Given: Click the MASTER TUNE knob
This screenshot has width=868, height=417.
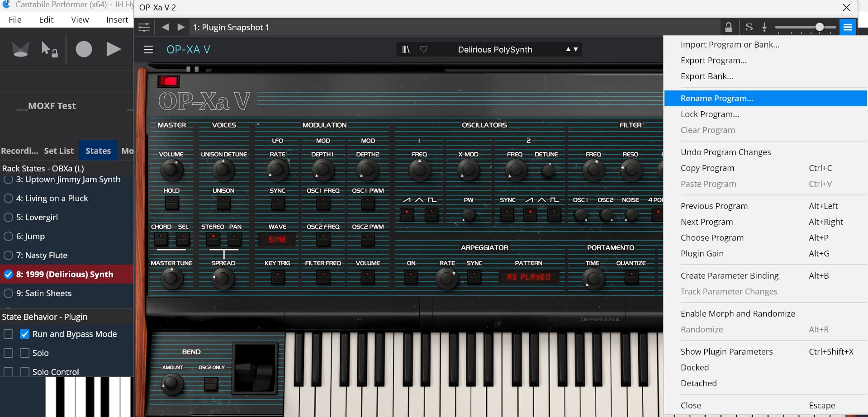Looking at the screenshot, I should [x=171, y=278].
